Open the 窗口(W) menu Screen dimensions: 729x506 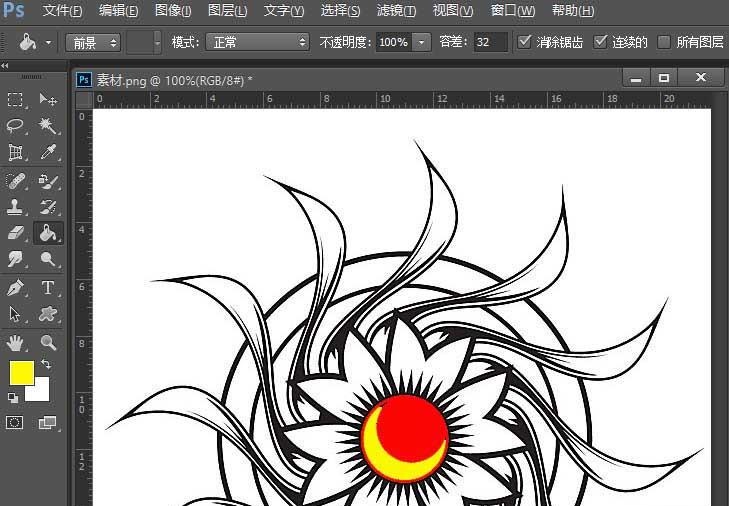[512, 10]
